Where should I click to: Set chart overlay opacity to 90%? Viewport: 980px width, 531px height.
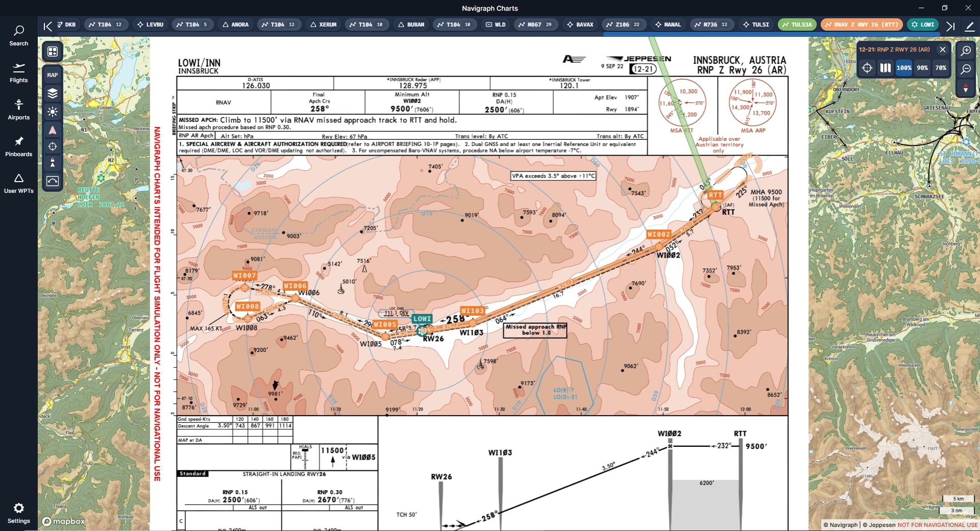click(922, 68)
